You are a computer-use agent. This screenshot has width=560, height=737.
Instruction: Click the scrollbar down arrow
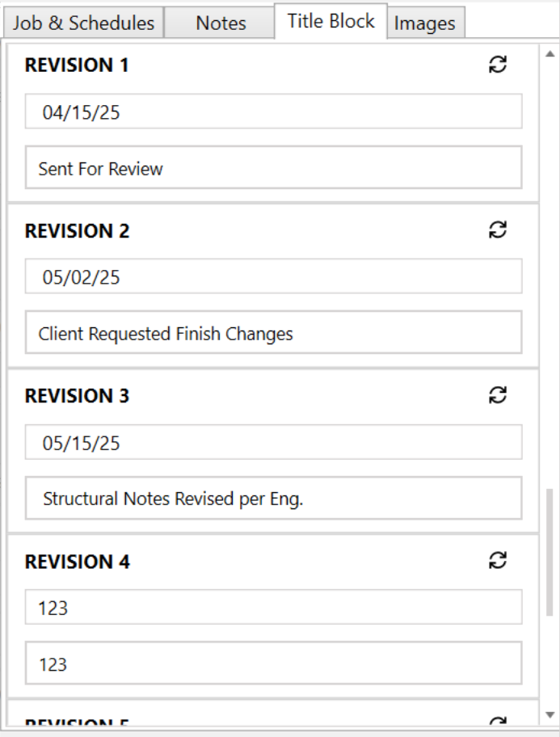[x=549, y=715]
